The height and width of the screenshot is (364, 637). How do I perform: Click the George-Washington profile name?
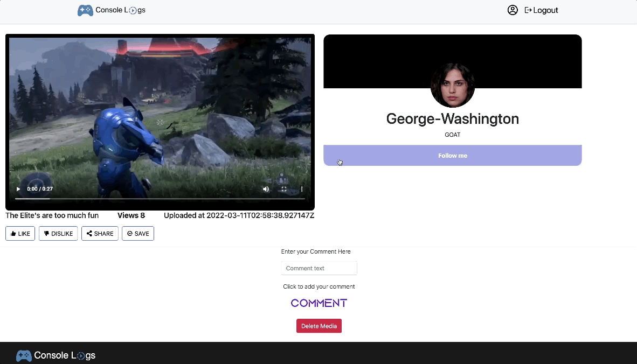coord(453,119)
